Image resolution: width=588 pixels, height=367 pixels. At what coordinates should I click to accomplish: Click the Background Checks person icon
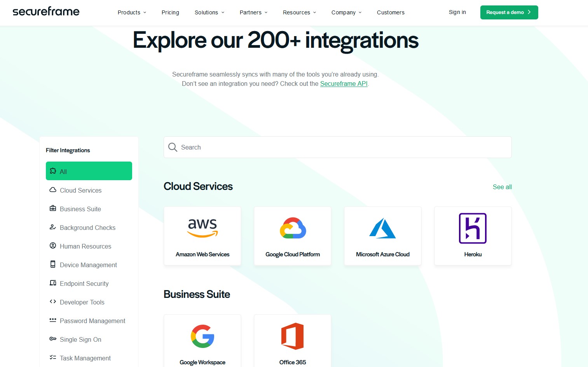click(x=53, y=227)
